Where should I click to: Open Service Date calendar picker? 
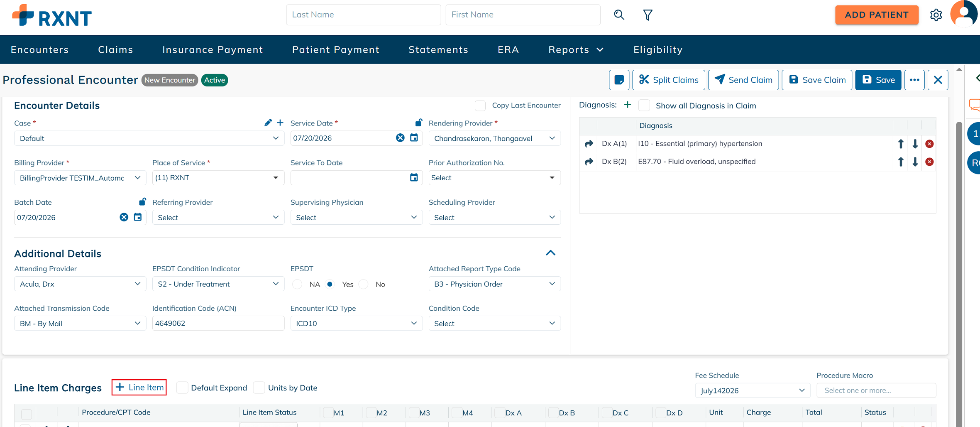[x=414, y=138]
